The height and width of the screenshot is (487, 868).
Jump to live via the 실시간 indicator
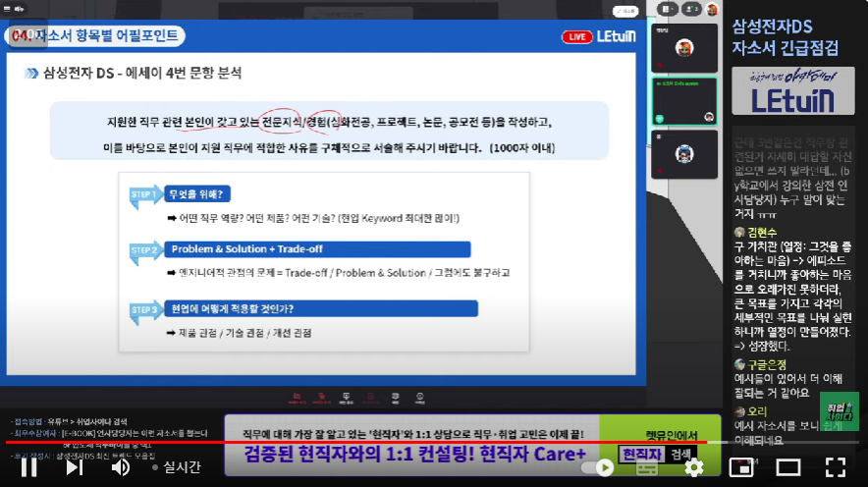pyautogui.click(x=177, y=467)
